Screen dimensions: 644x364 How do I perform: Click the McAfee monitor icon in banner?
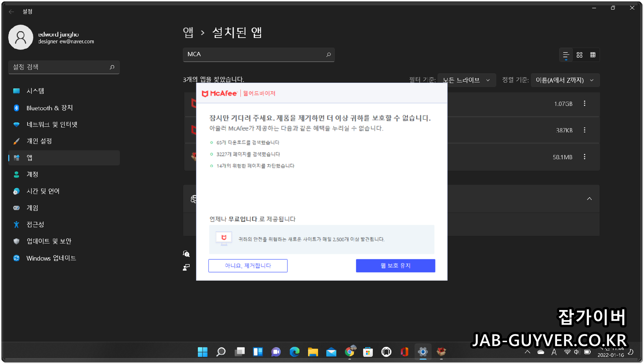224,238
